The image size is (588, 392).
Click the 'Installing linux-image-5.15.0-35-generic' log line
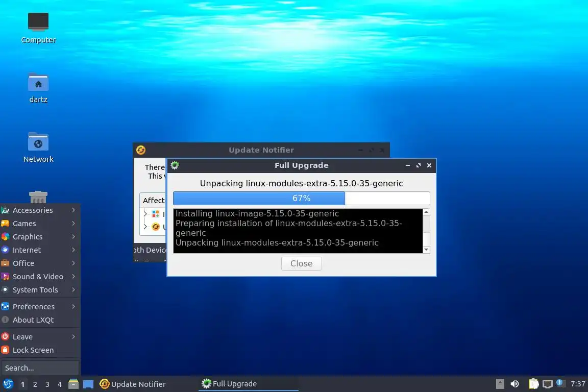coord(257,213)
